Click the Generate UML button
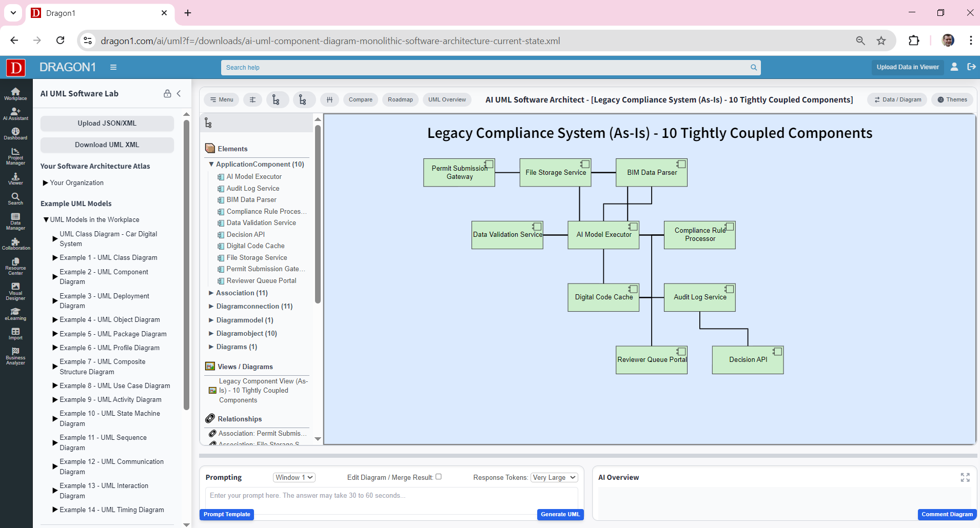 [x=559, y=514]
